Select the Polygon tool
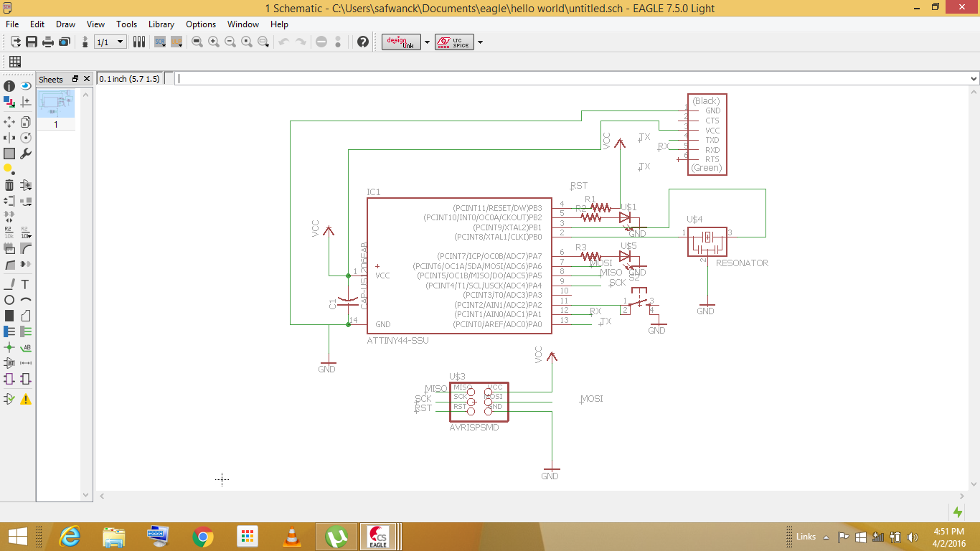 26,316
